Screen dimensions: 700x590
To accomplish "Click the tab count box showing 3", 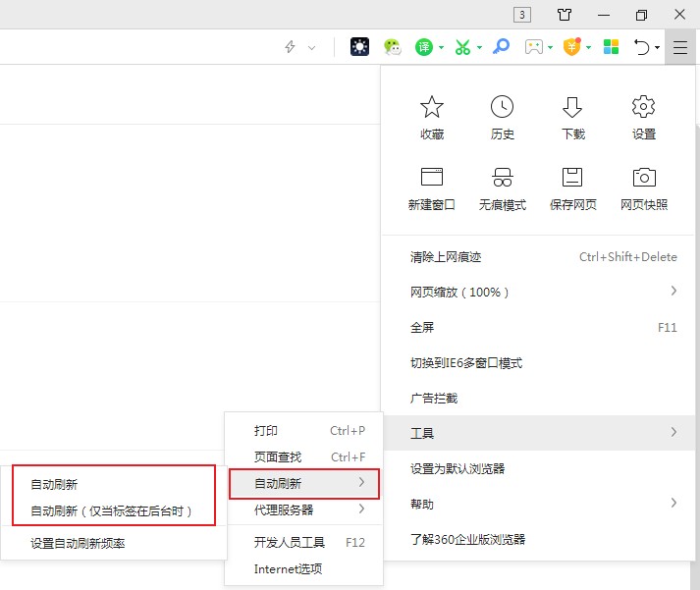I will [522, 15].
